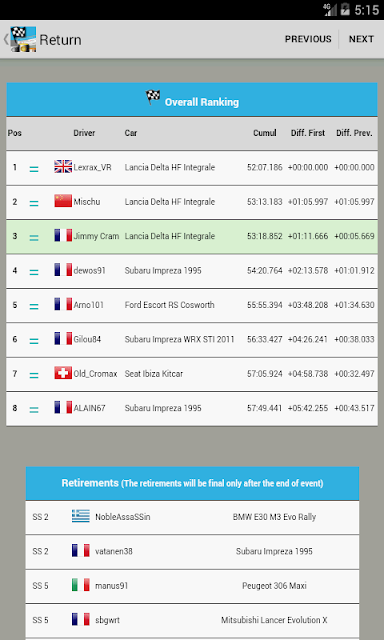384x640 pixels.
Task: Tap the app racing flag icon
Action: (23, 39)
